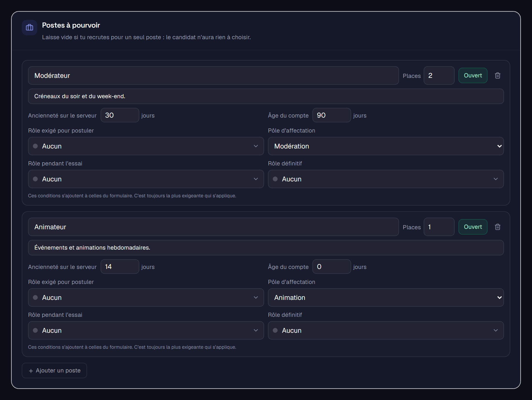
Task: Click the Places field showing 2
Action: pyautogui.click(x=439, y=75)
